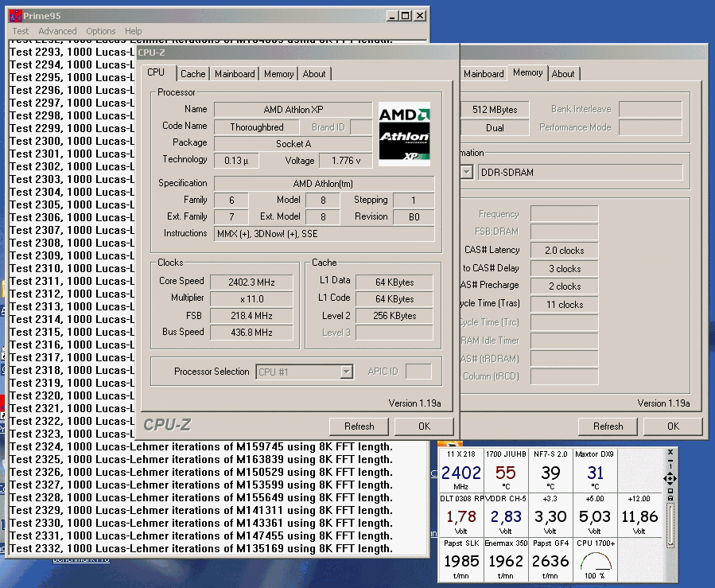The height and width of the screenshot is (588, 715).
Task: Click the Instructions field with MMX, 3DNow!, SSE
Action: 324,234
